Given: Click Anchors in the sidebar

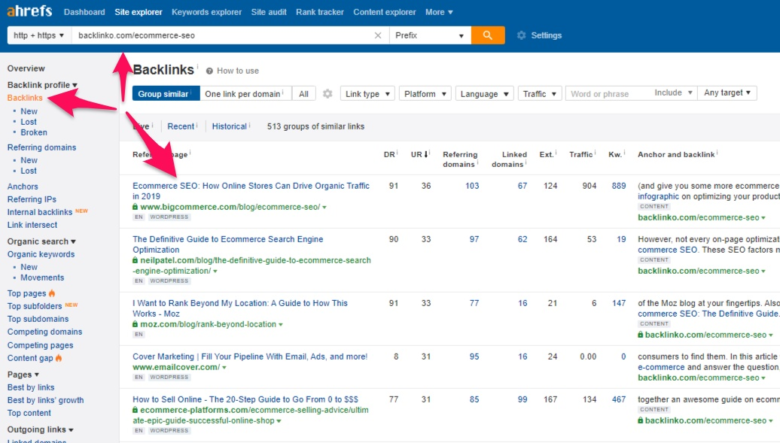Looking at the screenshot, I should 22,186.
